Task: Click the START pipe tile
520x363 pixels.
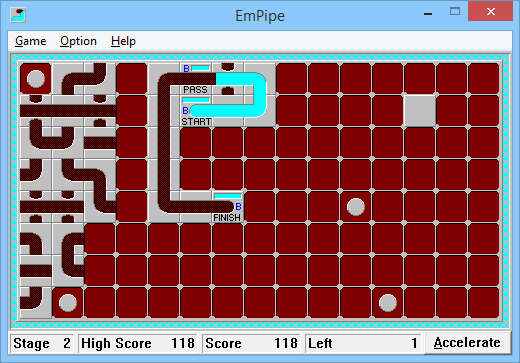Action: [x=196, y=111]
